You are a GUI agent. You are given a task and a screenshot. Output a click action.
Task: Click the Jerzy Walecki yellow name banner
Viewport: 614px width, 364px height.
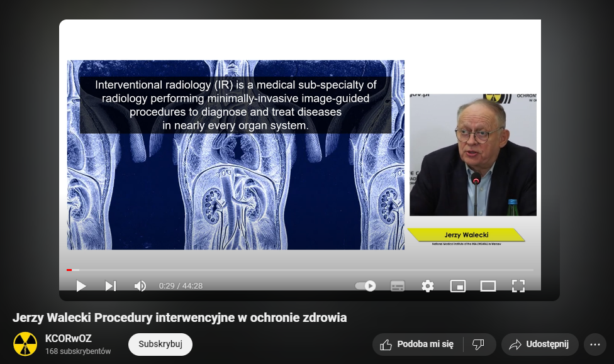click(466, 235)
